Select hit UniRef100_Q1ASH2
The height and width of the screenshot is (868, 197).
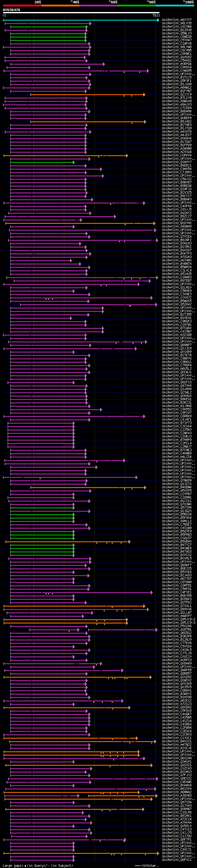pyautogui.click(x=177, y=57)
